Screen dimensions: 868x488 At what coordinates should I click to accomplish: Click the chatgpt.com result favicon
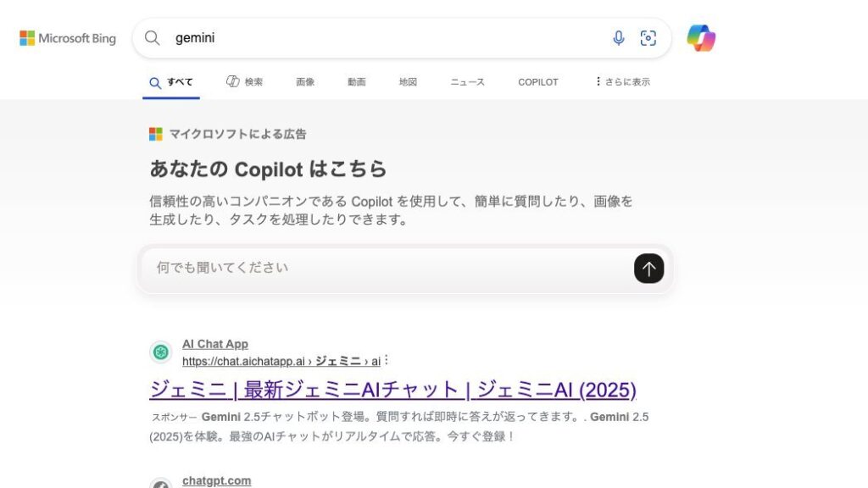point(161,484)
